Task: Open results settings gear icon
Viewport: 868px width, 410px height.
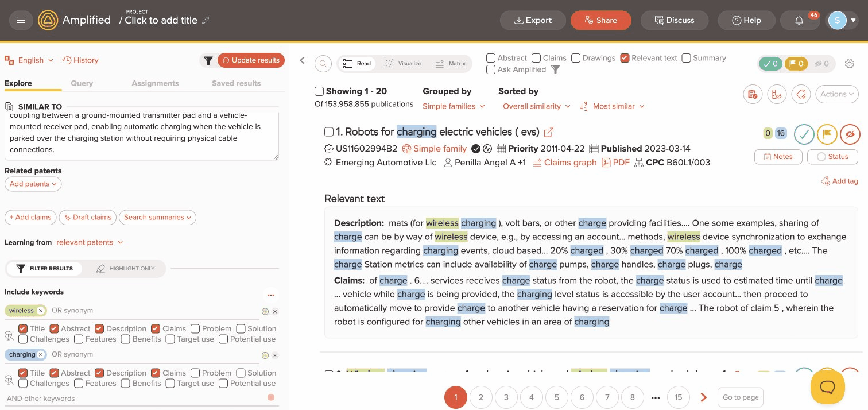Action: tap(850, 64)
